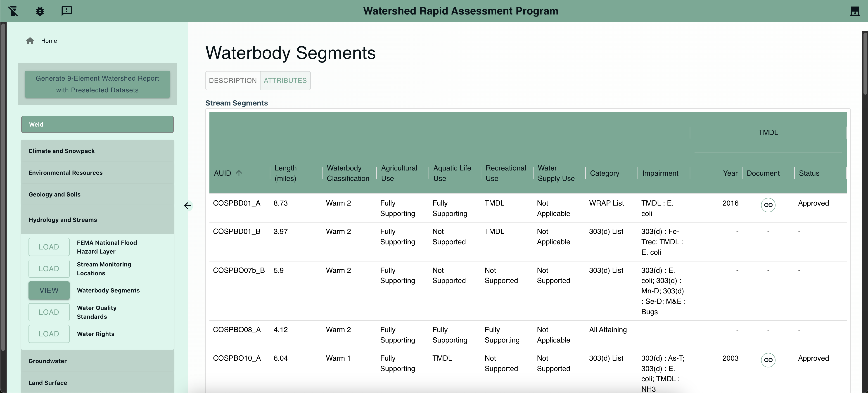This screenshot has height=393, width=868.
Task: Click the Warm 1 classification cell
Action: (x=338, y=358)
